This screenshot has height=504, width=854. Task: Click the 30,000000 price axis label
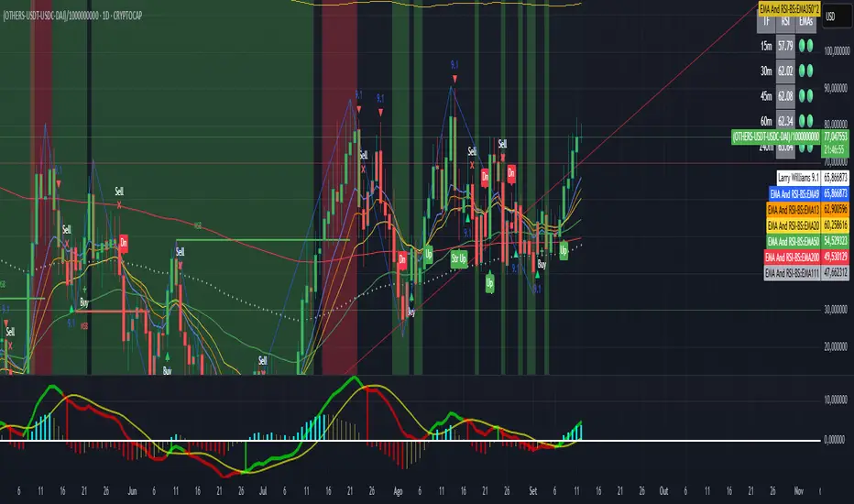click(837, 310)
